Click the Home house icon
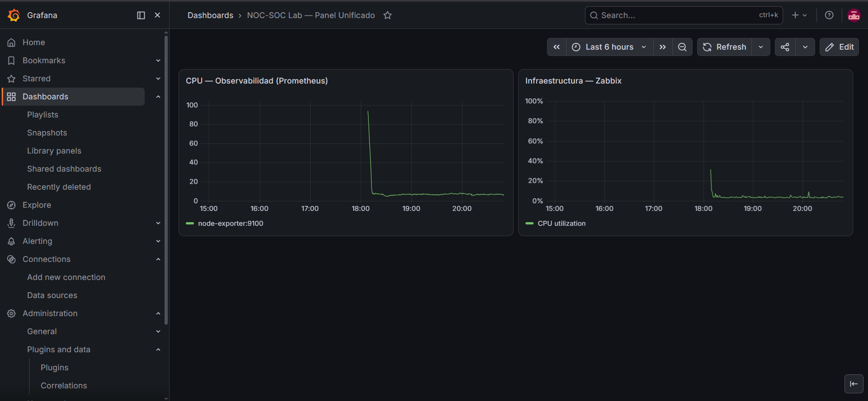Screen dimensions: 868x401 point(11,42)
